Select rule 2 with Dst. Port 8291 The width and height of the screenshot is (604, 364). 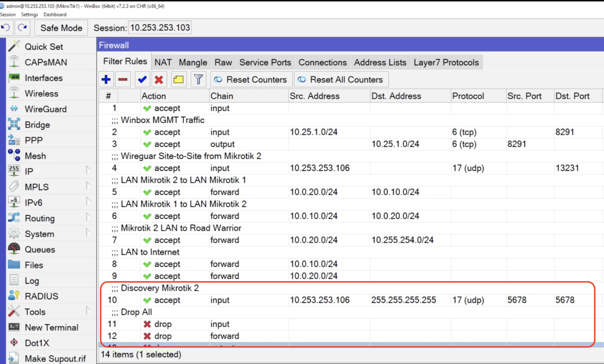coord(351,132)
